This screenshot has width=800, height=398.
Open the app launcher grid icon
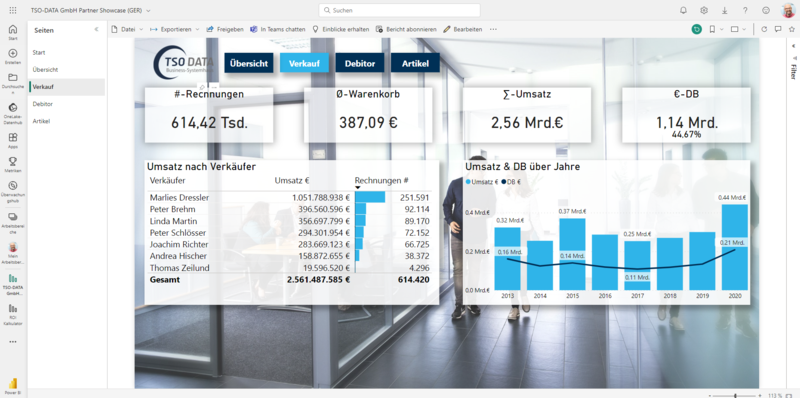tap(13, 10)
